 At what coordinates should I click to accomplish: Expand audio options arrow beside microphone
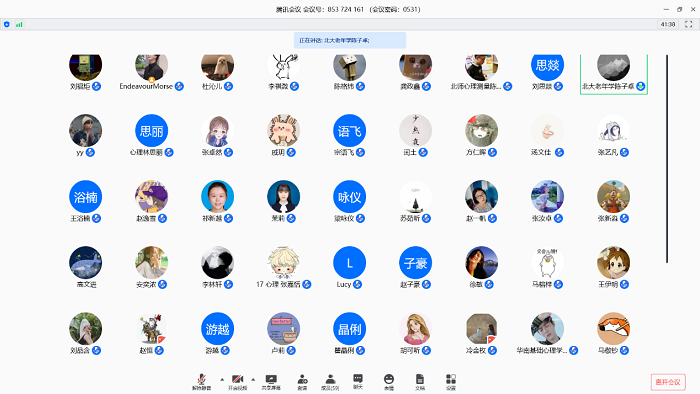[x=222, y=379]
